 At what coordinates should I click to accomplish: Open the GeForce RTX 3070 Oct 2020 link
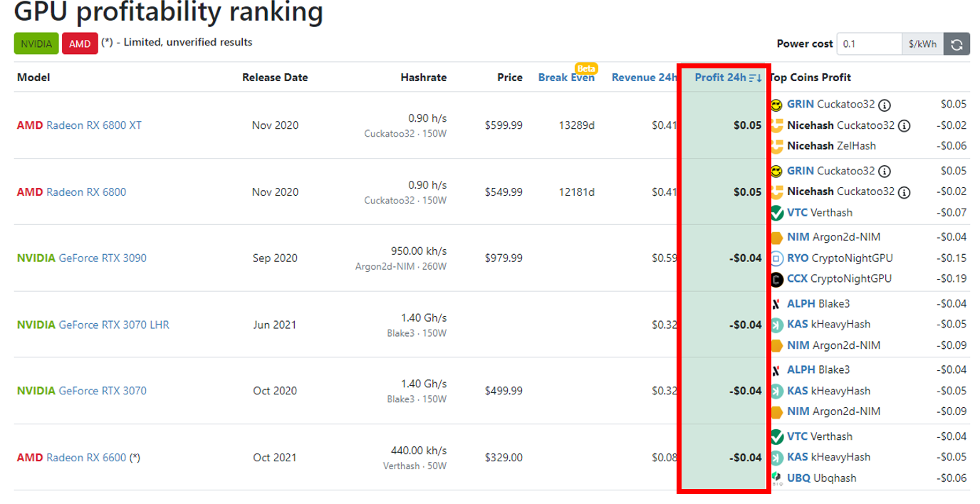(103, 391)
